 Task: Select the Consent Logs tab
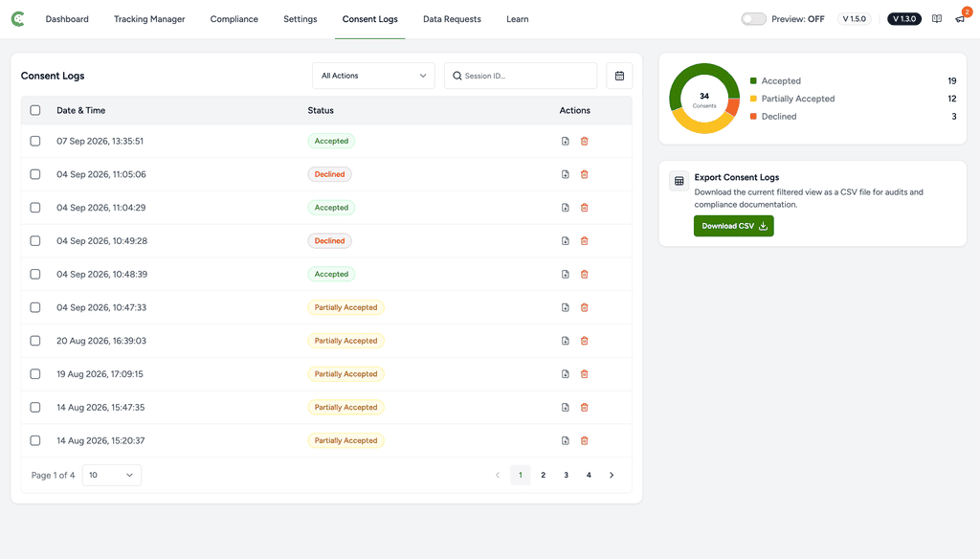point(370,19)
